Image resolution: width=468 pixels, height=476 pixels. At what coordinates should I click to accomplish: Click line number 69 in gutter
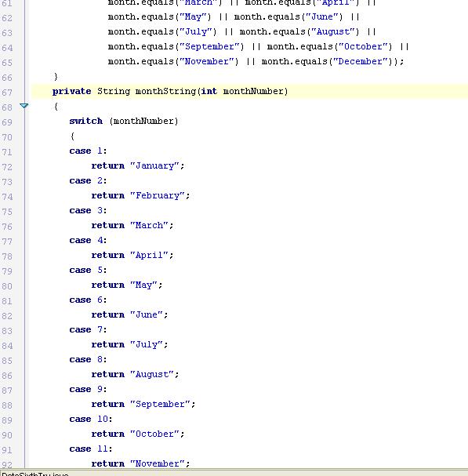click(x=7, y=122)
